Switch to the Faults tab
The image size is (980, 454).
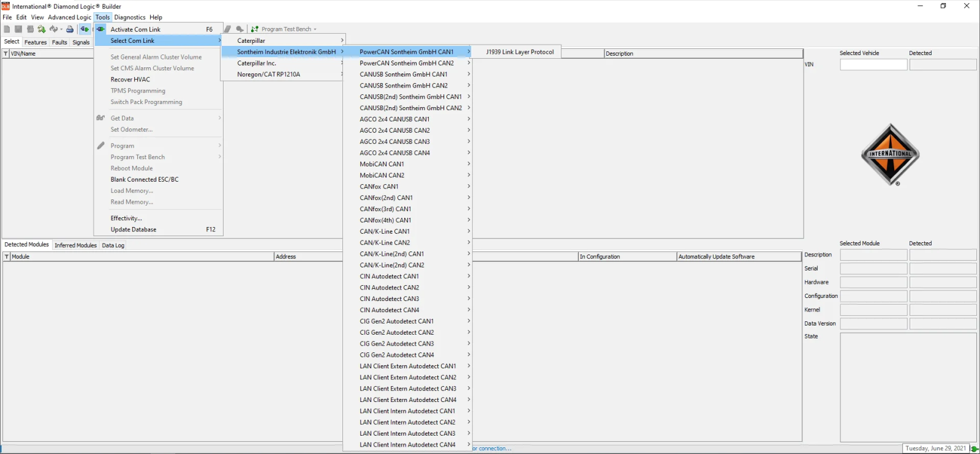pos(59,42)
